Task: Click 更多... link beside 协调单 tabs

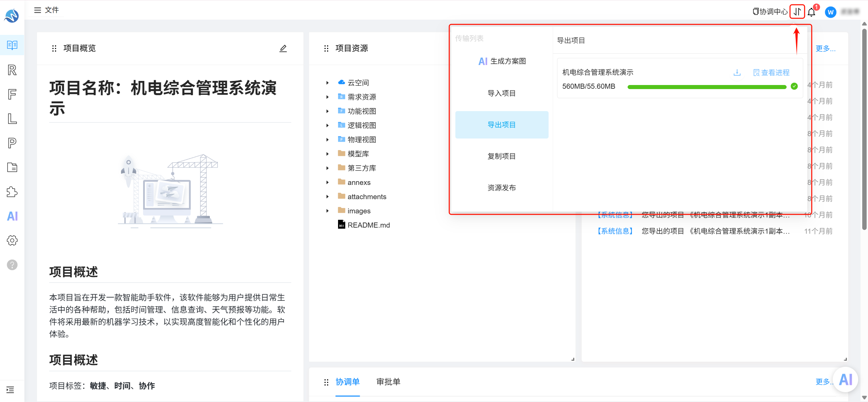Action: click(824, 382)
